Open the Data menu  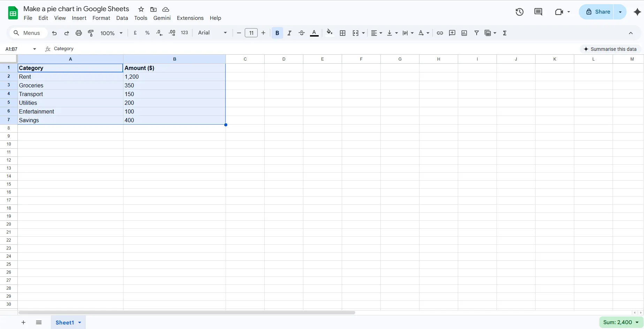coord(122,18)
